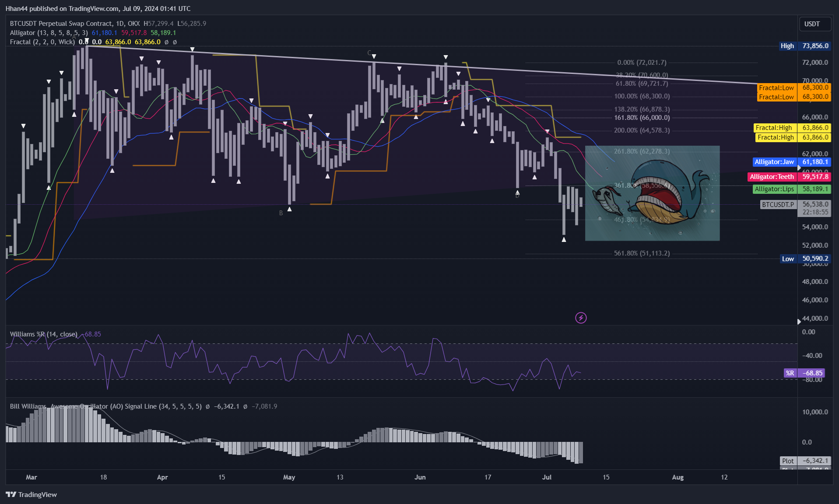
Task: Click the top Fractal:High 63,866.0 label
Action: click(x=792, y=128)
